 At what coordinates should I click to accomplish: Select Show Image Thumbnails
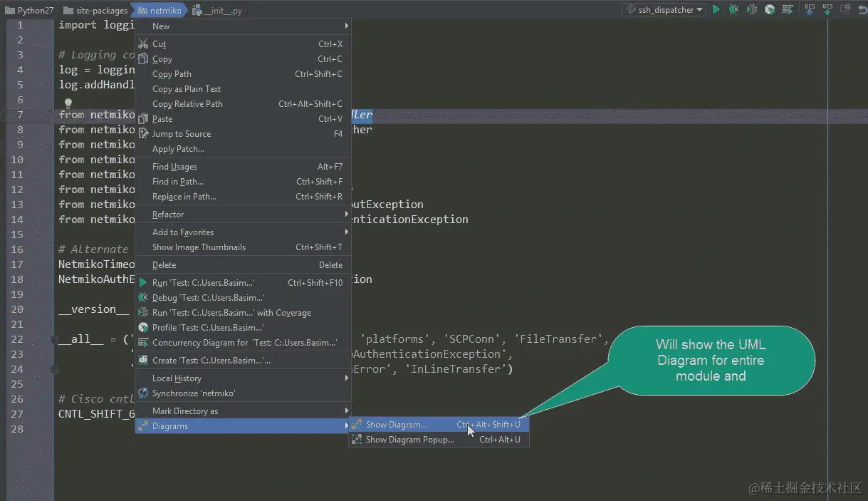(244, 247)
